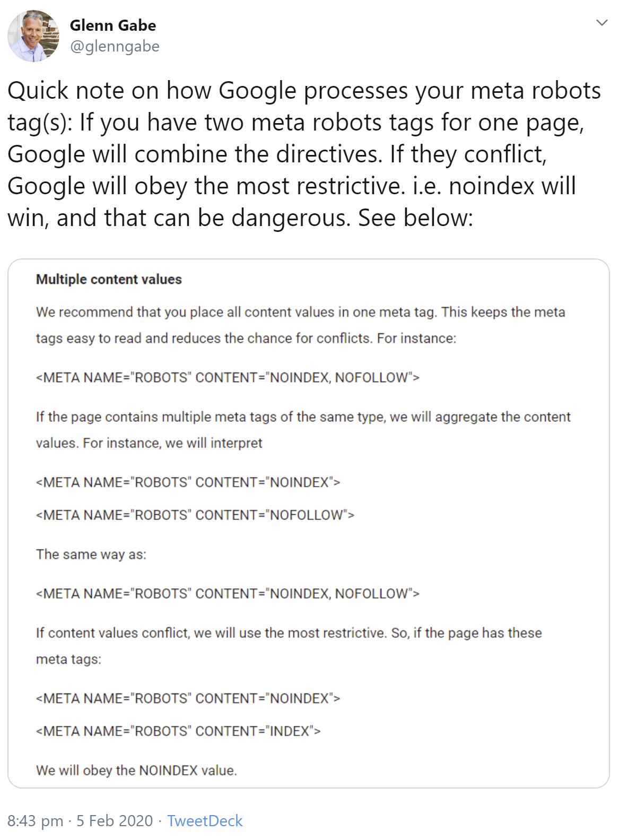Select the CONTENT INDEX meta tag line
This screenshot has height=840, width=619.
pos(179,730)
